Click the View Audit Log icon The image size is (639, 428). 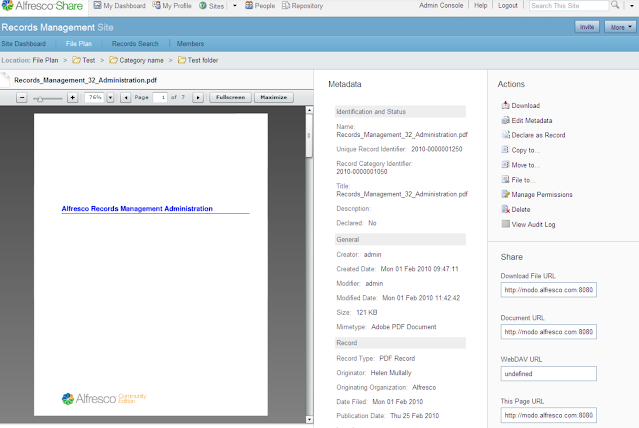point(505,224)
